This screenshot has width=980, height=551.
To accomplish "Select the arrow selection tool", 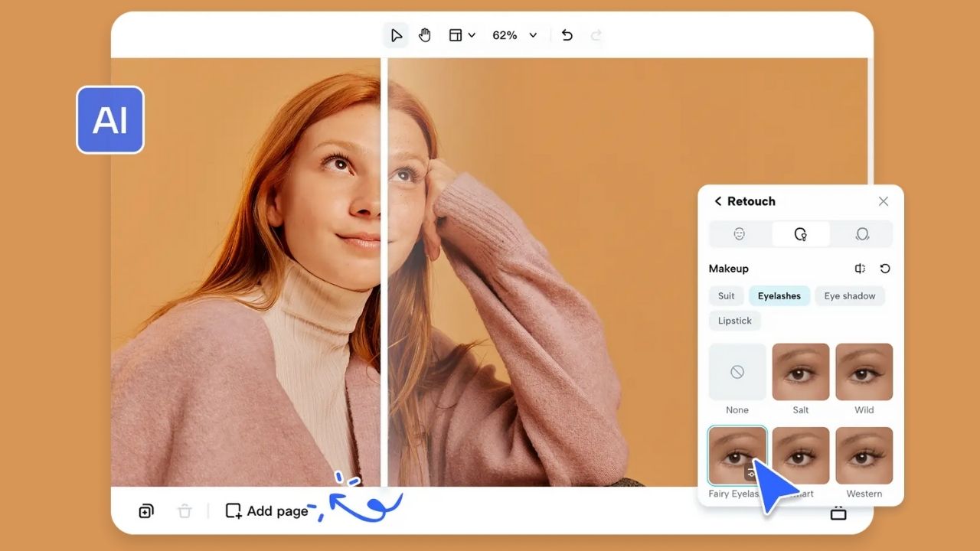I will [x=396, y=34].
